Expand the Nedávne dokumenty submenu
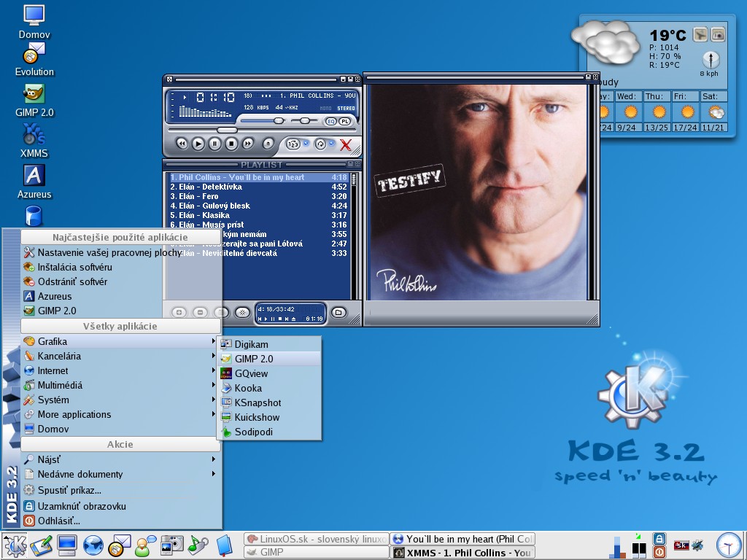This screenshot has width=747, height=560. point(120,474)
